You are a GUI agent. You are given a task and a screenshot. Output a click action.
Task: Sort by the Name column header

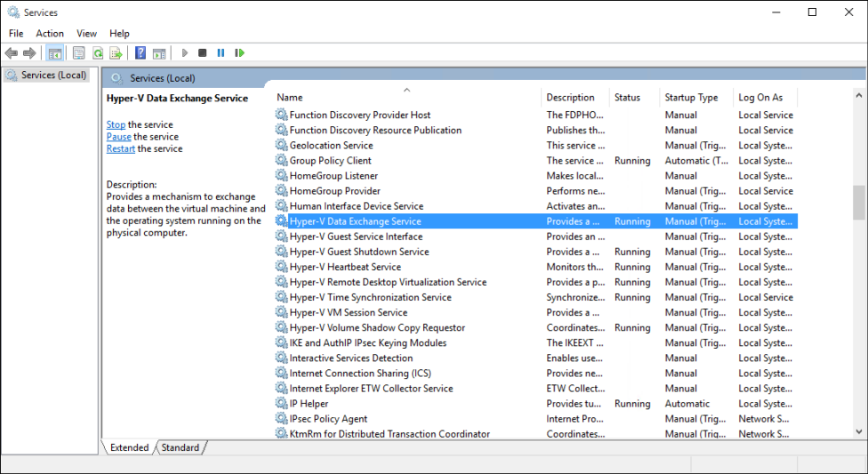[x=407, y=98]
